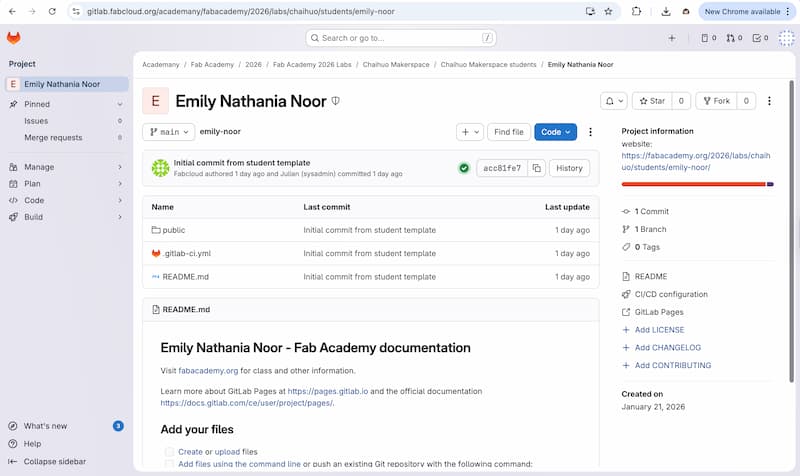Click the project avatar letter E
The image size is (800, 476).
(x=156, y=101)
